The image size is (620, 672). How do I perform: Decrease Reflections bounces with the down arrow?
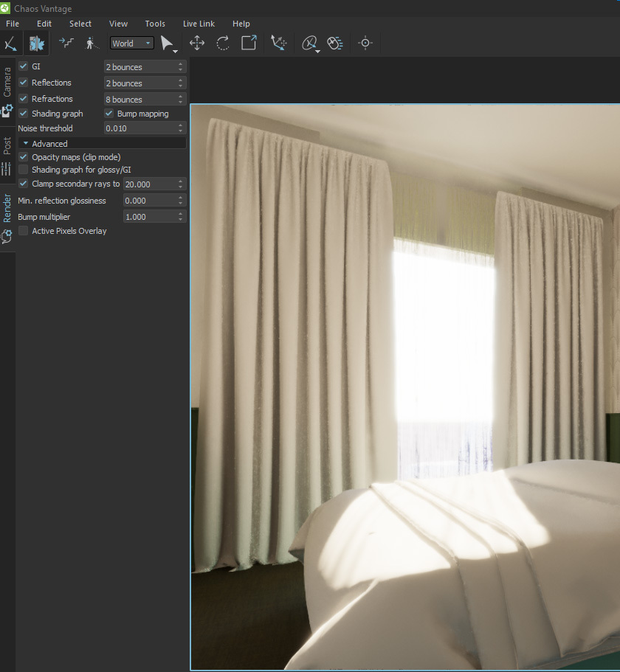181,86
